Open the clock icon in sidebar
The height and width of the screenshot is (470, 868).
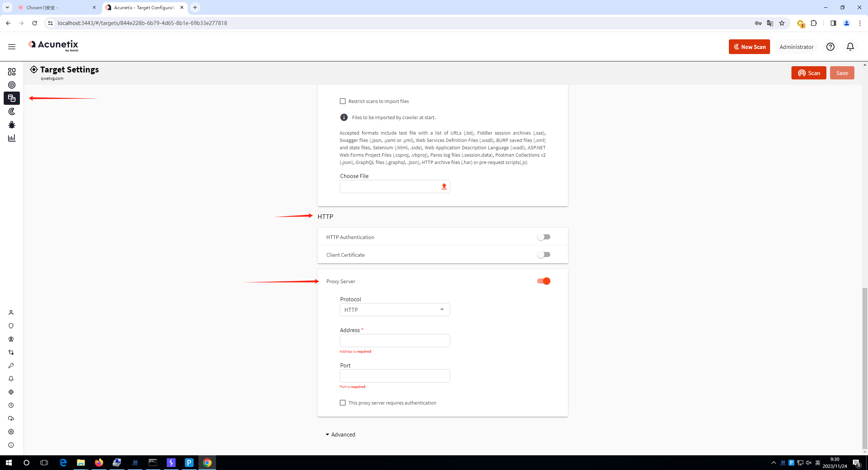11,405
